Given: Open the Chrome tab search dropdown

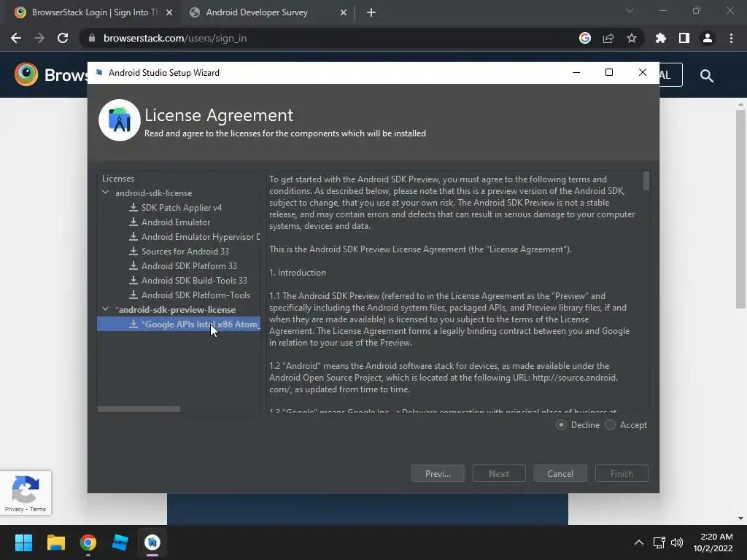Looking at the screenshot, I should tap(630, 10).
